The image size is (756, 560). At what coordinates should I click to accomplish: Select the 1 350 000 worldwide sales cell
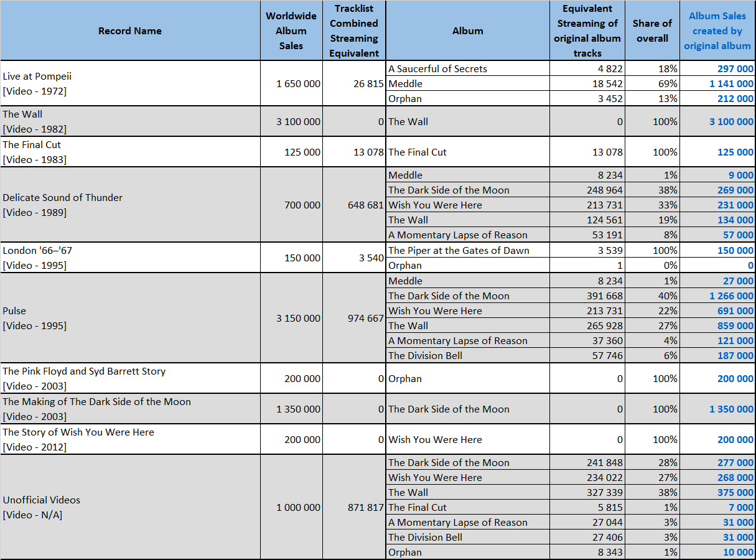(291, 409)
